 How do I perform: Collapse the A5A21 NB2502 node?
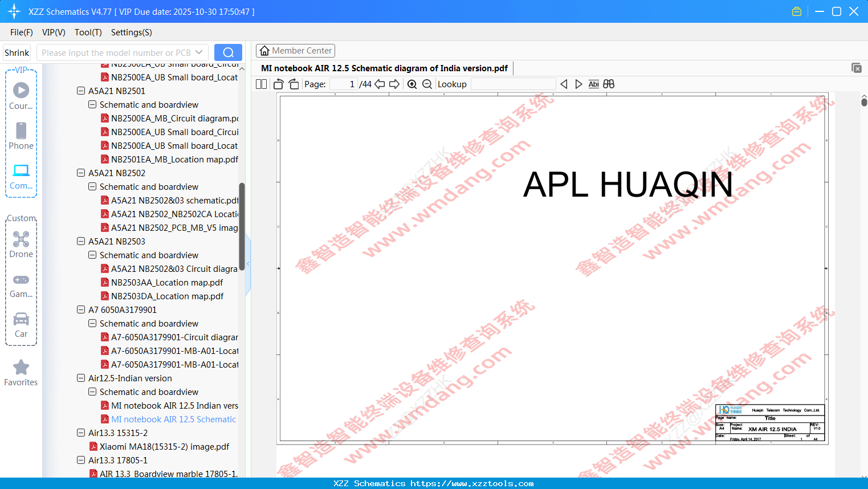[81, 173]
